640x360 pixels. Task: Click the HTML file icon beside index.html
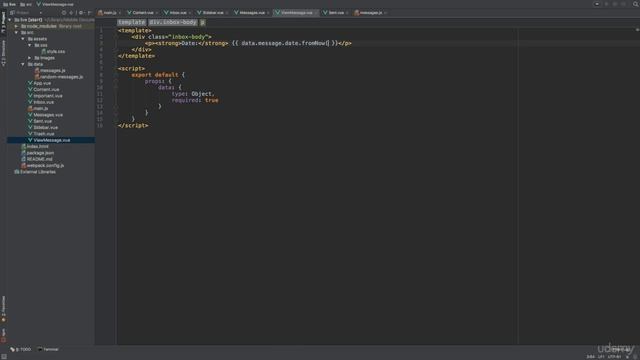tap(24, 147)
